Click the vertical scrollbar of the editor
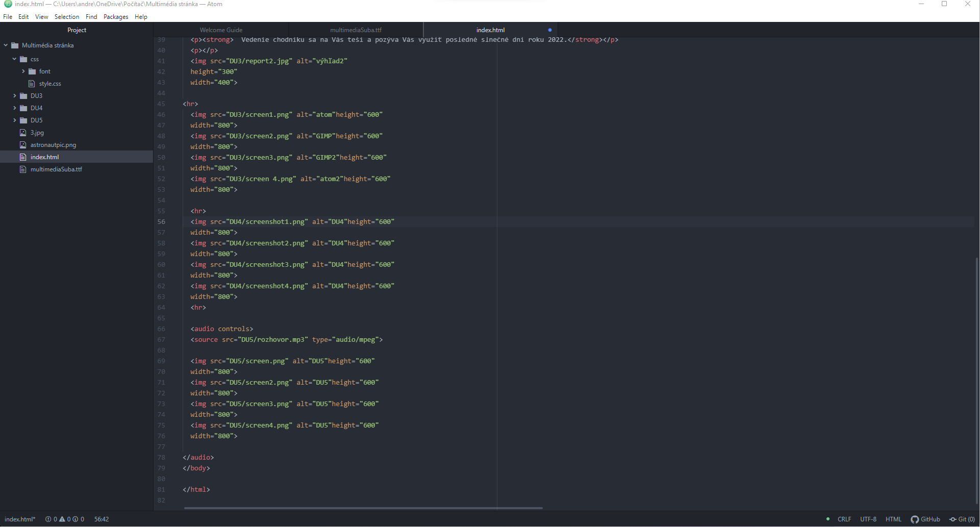980x527 pixels. (x=976, y=380)
